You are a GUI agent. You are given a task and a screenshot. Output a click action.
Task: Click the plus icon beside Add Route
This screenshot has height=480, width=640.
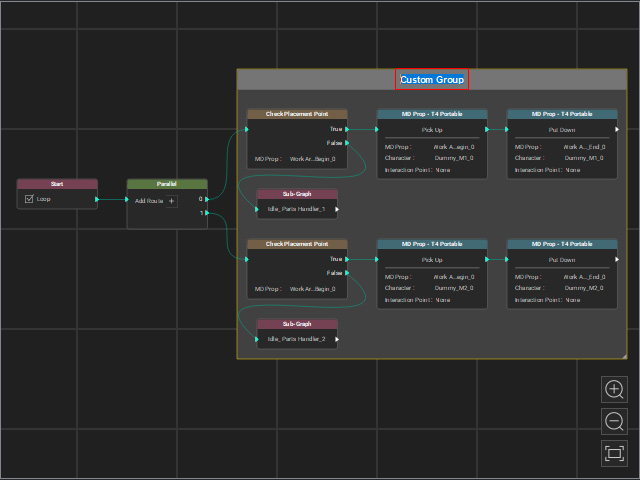(171, 201)
